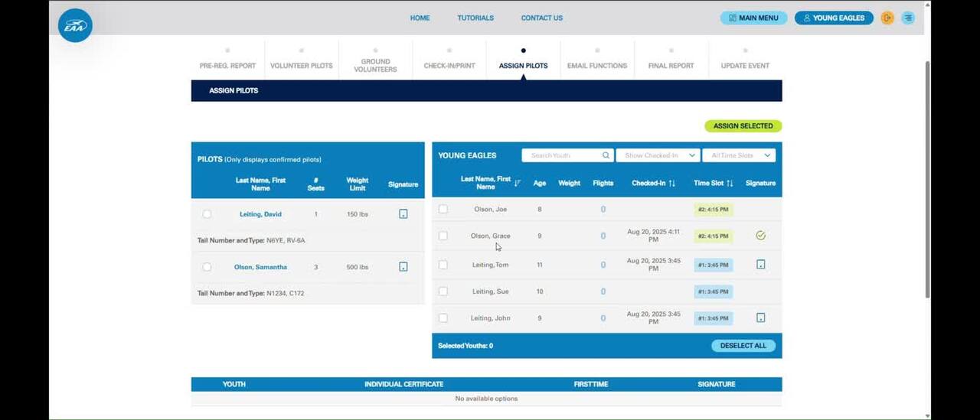Open David Leiting's signature tablet icon
The width and height of the screenshot is (980, 420).
403,214
